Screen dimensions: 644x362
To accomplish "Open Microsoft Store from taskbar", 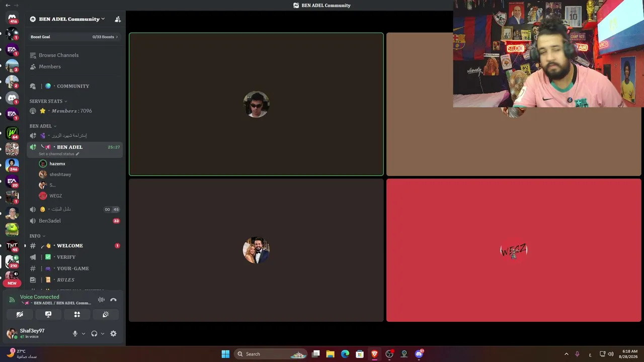I will click(360, 354).
